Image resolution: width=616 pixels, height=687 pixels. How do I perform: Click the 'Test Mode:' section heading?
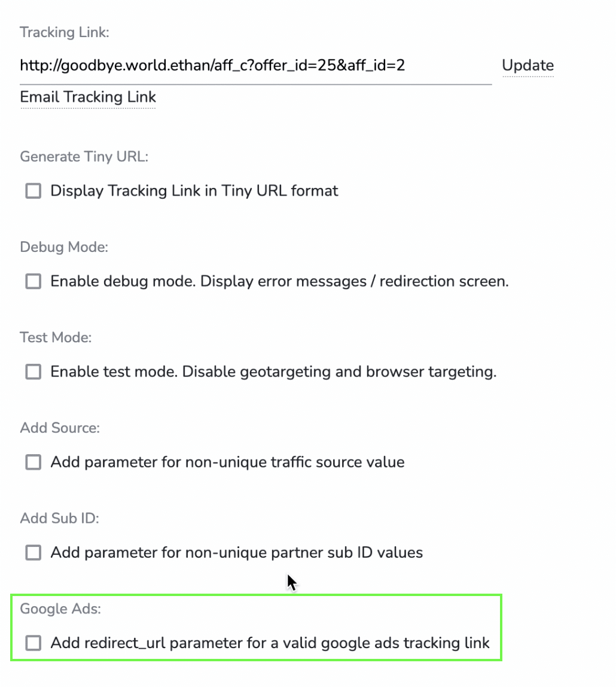coord(56,338)
